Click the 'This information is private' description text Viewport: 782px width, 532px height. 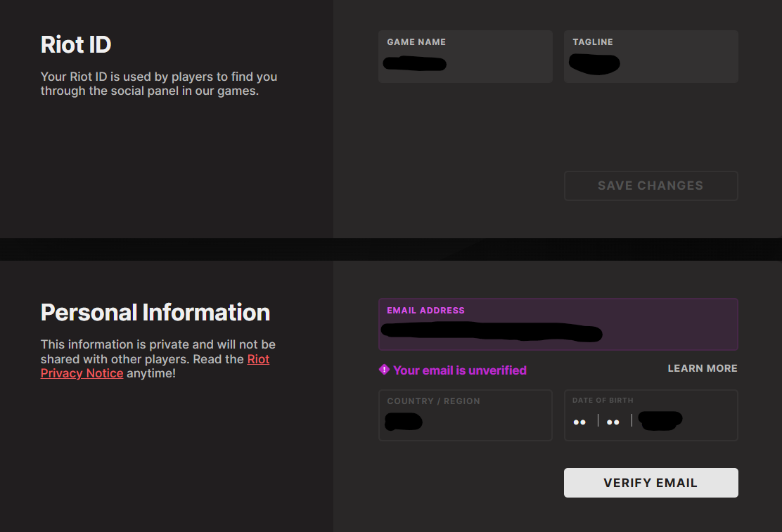(158, 359)
